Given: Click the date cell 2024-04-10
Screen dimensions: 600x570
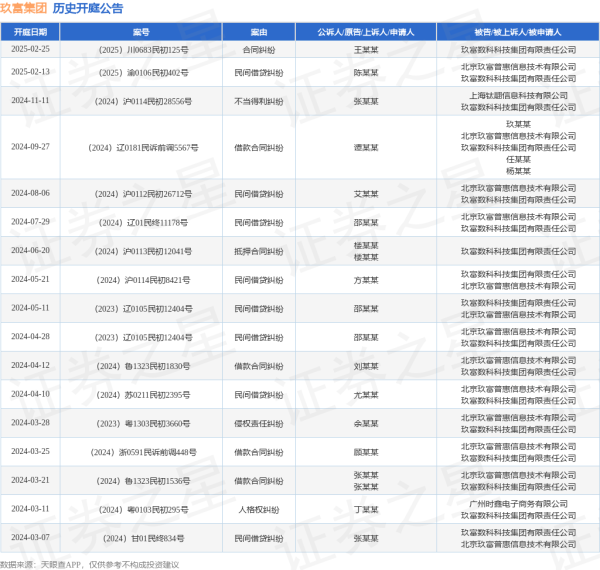Looking at the screenshot, I should click(x=30, y=394).
